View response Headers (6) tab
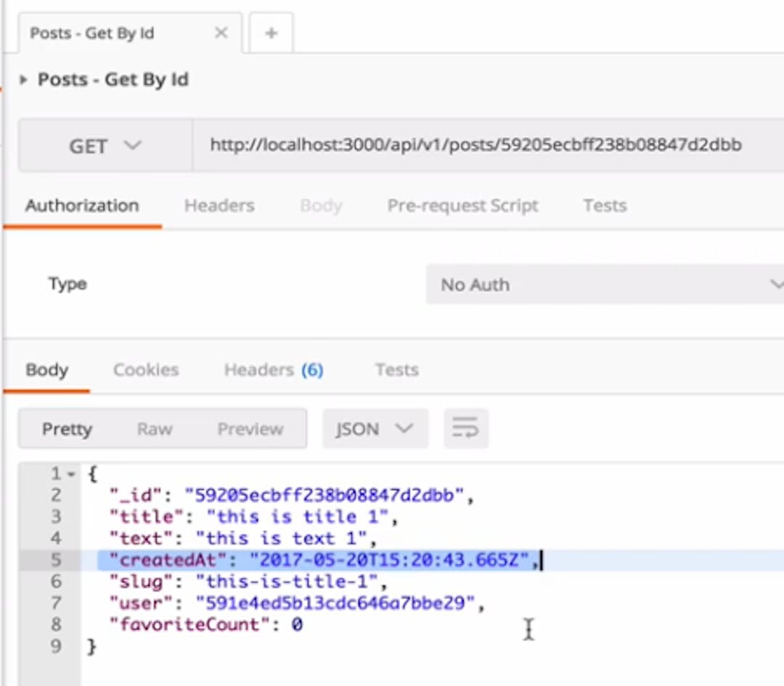Viewport: 784px width, 686px height. (x=273, y=369)
